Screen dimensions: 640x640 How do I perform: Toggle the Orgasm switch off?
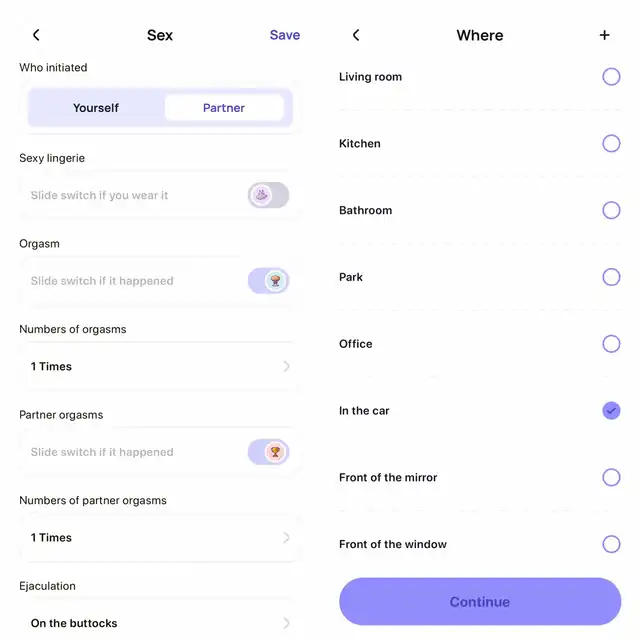point(268,281)
